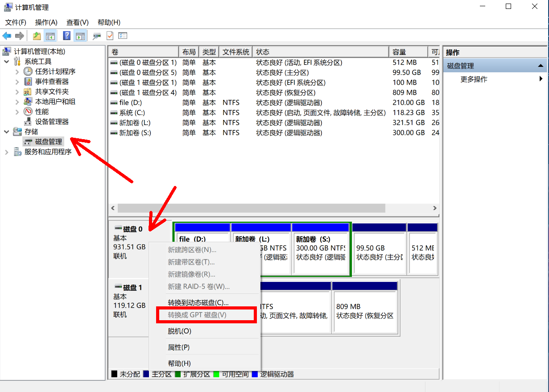Click the 存储 storage icon
The height and width of the screenshot is (392, 549).
[x=18, y=132]
